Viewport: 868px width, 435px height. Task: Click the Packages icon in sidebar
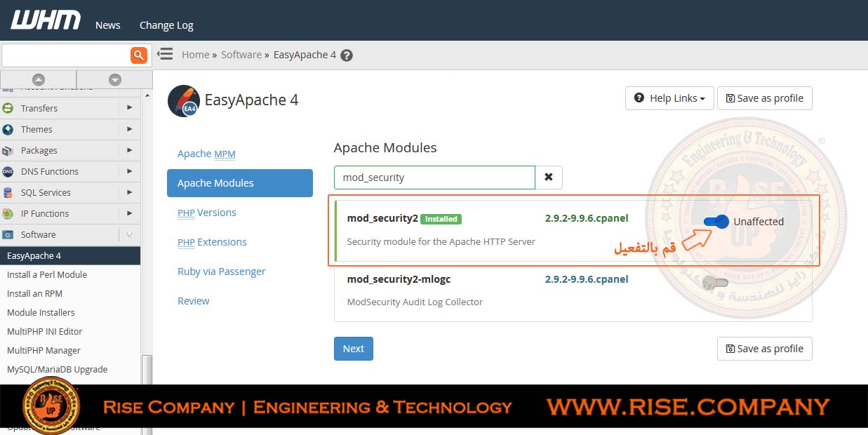point(8,150)
